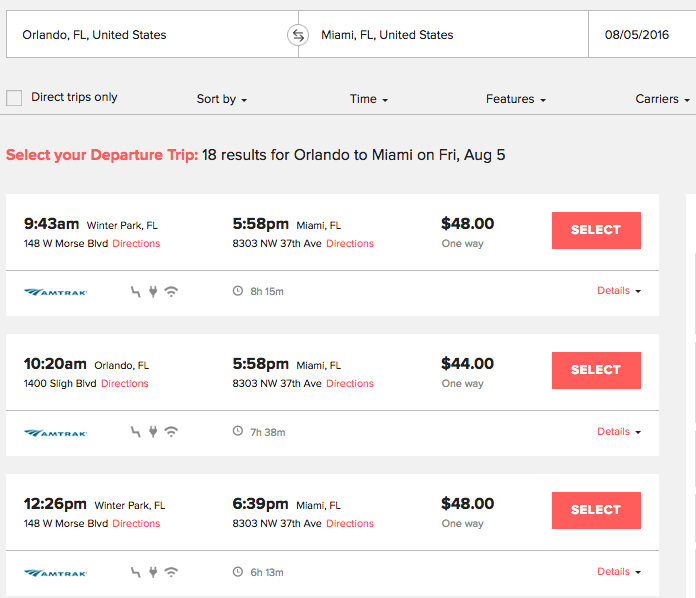
Task: Open the Sort by dropdown
Action: click(x=221, y=99)
